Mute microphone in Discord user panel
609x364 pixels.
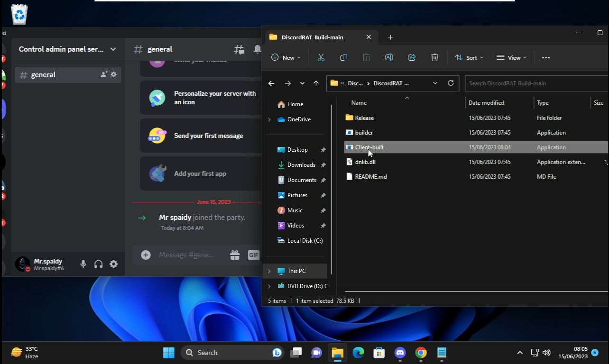83,264
